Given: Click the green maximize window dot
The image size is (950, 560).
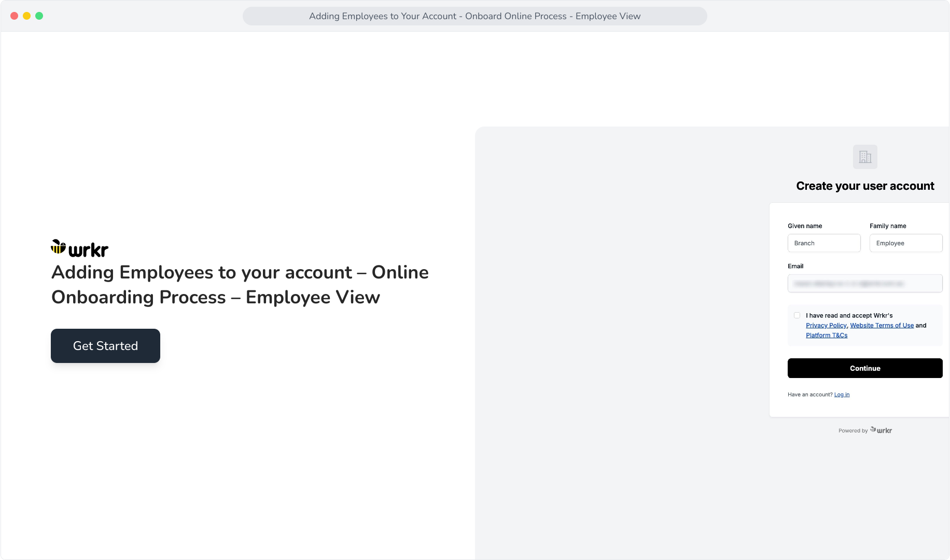Looking at the screenshot, I should tap(39, 16).
